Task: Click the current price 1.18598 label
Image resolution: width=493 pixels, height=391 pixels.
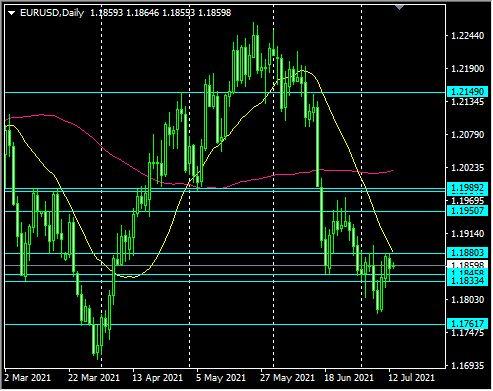Action: click(x=467, y=265)
